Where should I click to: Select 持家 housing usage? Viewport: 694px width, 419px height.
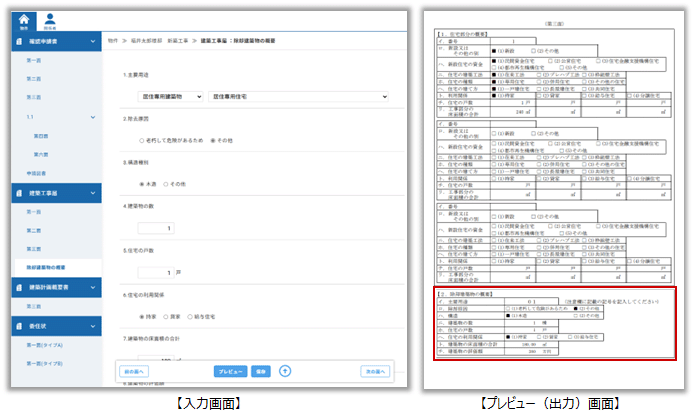coord(142,317)
